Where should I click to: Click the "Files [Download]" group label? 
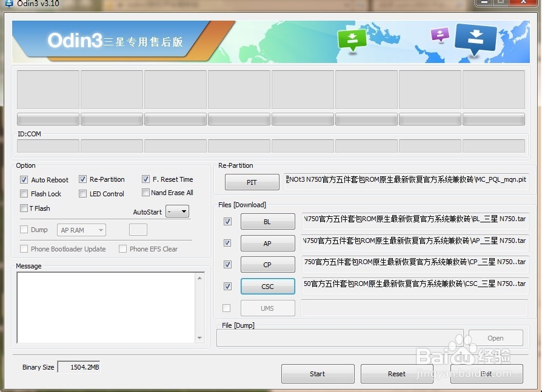(242, 205)
